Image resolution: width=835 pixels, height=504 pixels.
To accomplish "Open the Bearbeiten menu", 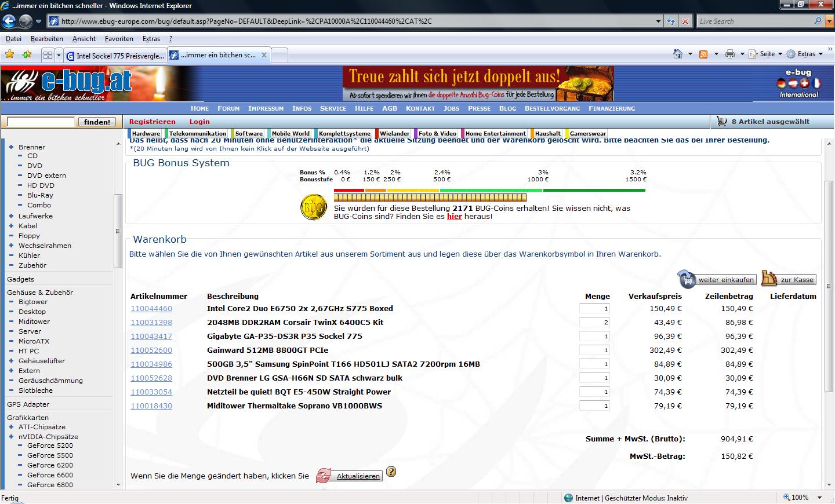I will 47,39.
